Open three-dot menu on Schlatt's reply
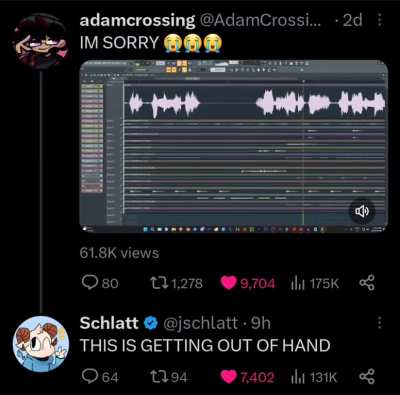400x395 pixels. 379,323
